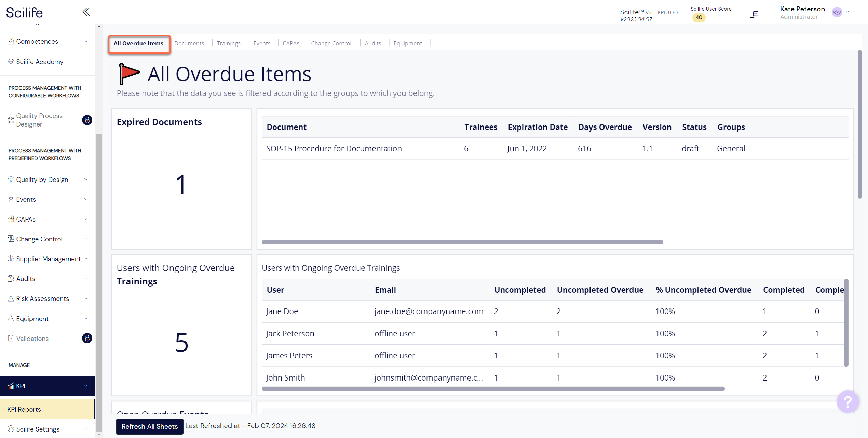Viewport: 868px width, 438px height.
Task: Open Scilife Academy from the sidebar
Action: (x=40, y=62)
